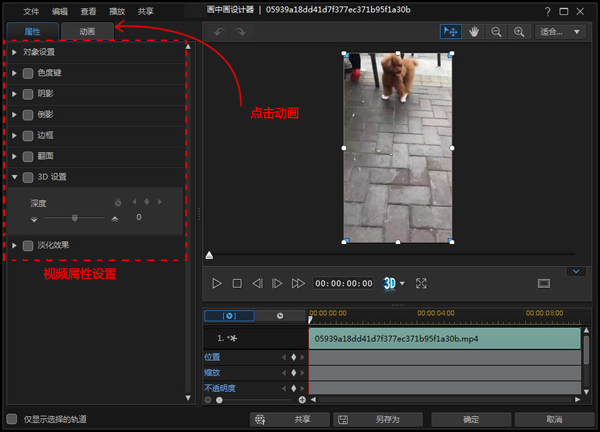Click the TV safe zone icon

tap(544, 284)
